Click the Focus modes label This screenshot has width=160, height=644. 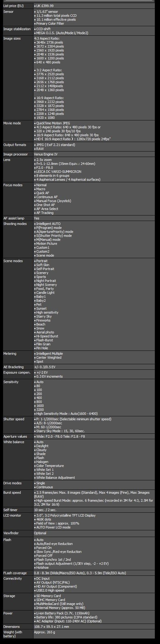click(13, 185)
